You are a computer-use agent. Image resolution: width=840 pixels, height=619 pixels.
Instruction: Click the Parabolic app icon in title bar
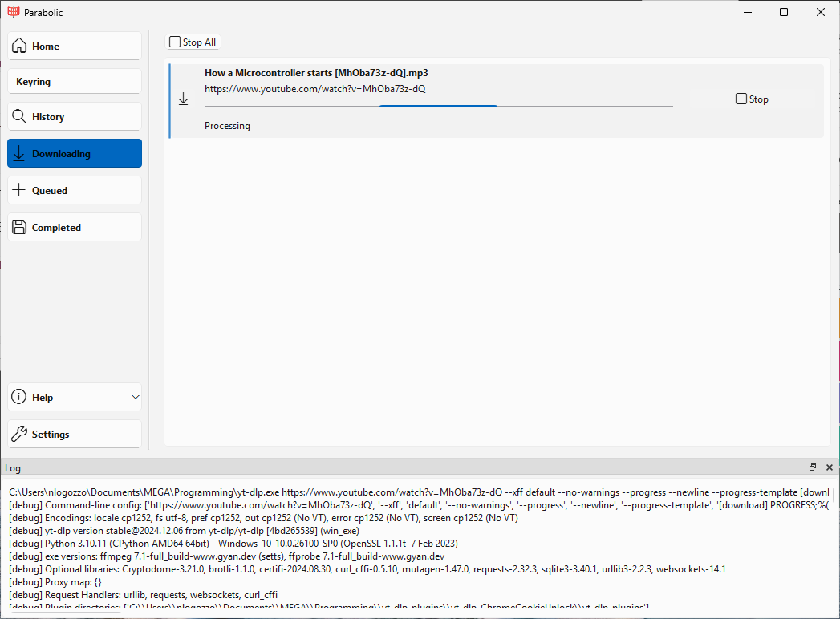(x=14, y=12)
